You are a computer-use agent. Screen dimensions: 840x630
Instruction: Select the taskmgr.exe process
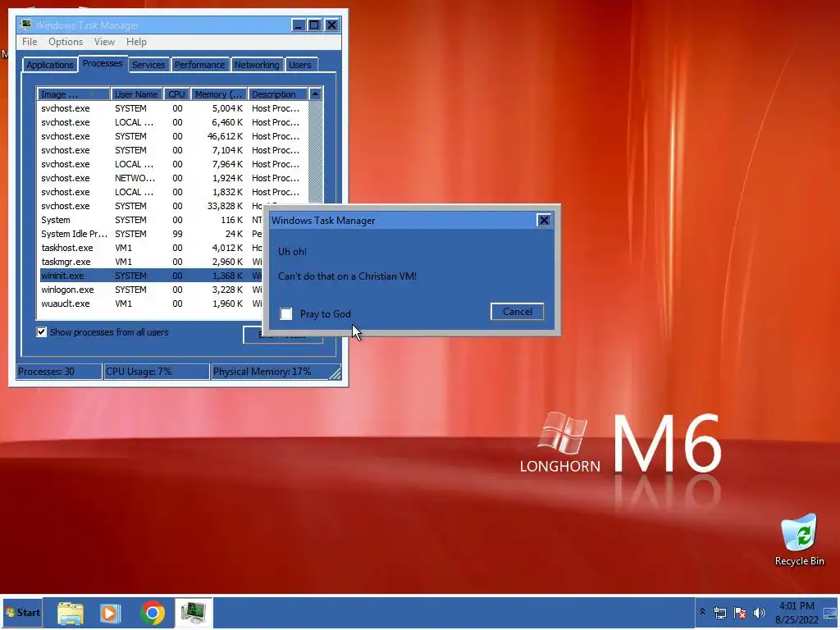(151, 262)
